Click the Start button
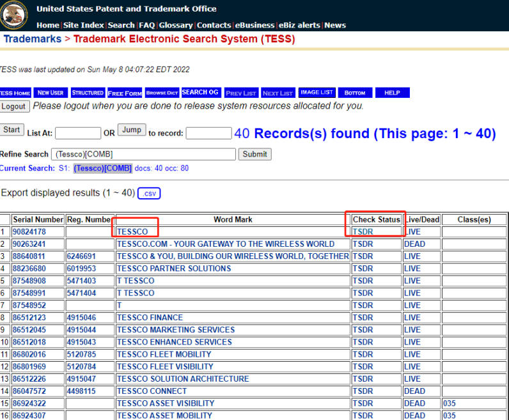The height and width of the screenshot is (420, 509). point(12,130)
